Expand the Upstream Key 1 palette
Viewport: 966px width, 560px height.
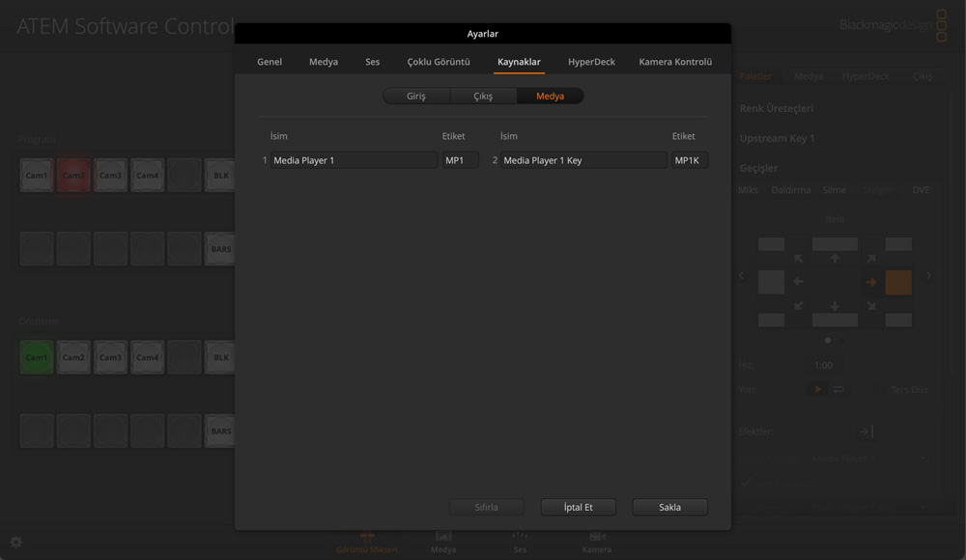point(777,138)
